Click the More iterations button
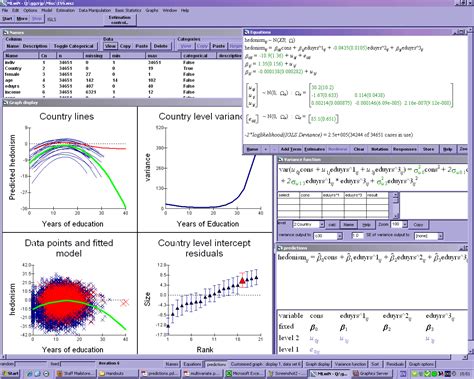Viewport: 474px width, 379px height. coord(22,19)
